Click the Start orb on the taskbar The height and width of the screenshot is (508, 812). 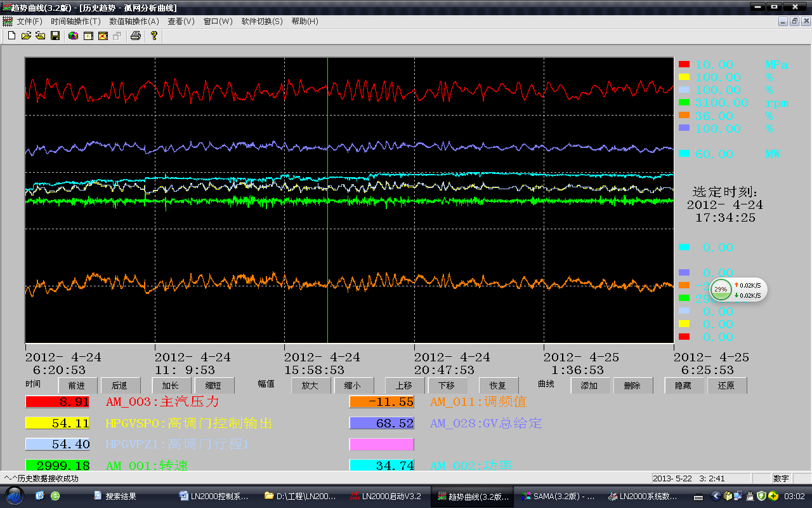14,496
